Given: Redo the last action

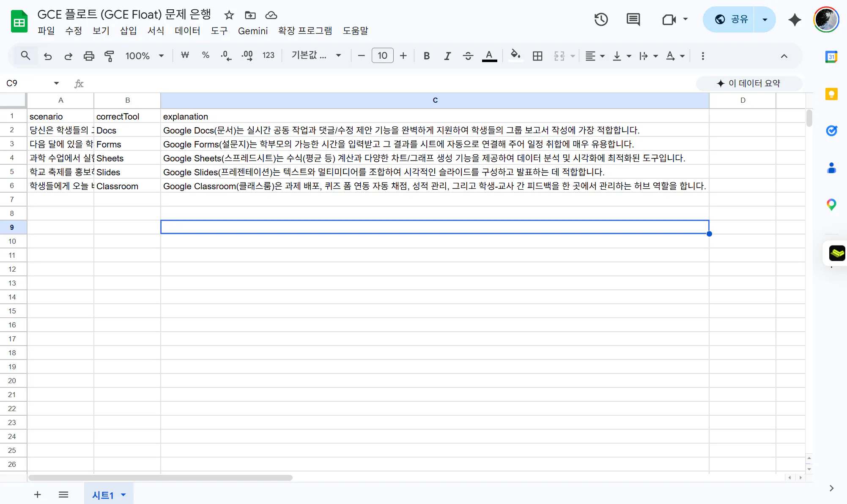Looking at the screenshot, I should (68, 56).
